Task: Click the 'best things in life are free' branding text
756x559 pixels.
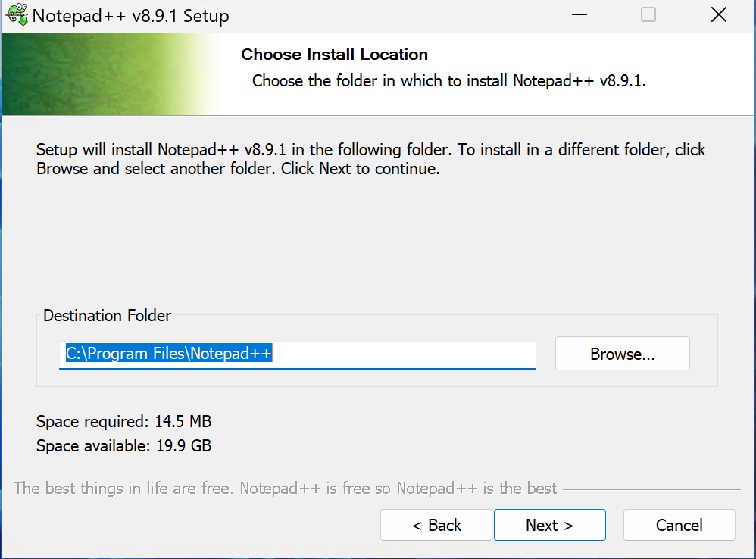Action: coord(285,488)
